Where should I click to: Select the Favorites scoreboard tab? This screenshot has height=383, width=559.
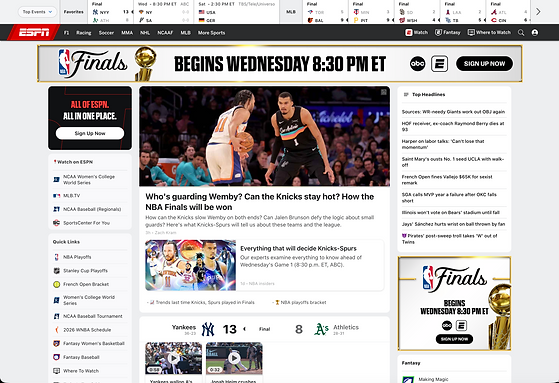point(73,12)
